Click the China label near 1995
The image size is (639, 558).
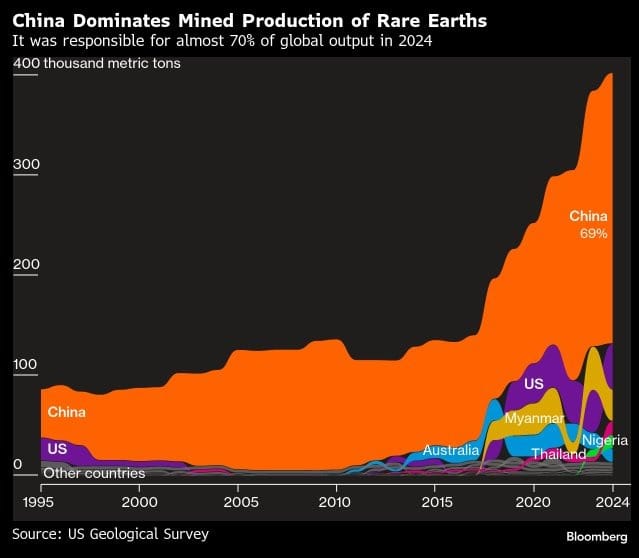click(66, 411)
